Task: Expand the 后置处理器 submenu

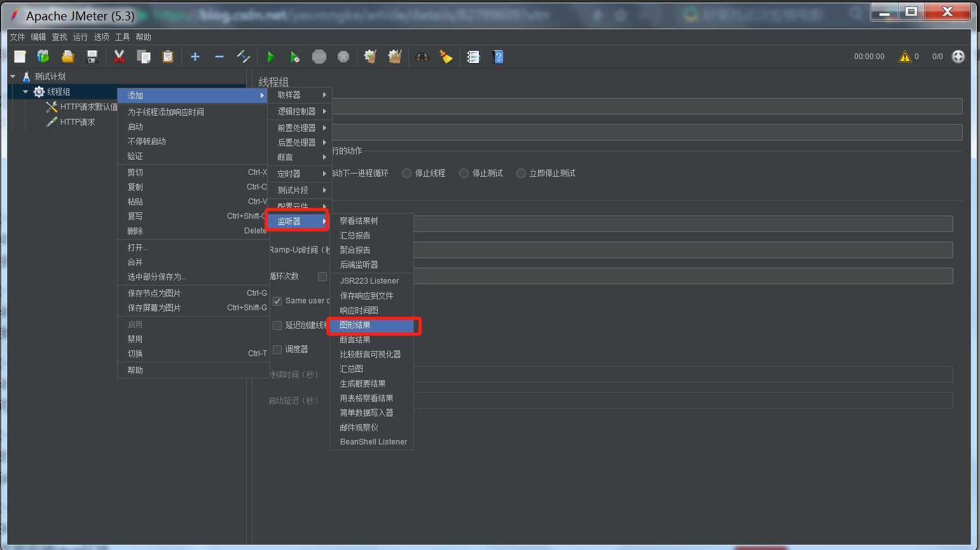Action: tap(299, 142)
